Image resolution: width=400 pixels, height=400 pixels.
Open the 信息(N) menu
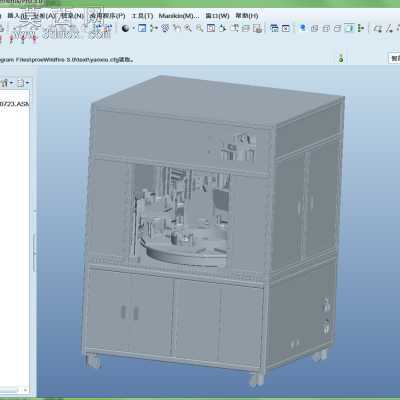click(x=71, y=16)
